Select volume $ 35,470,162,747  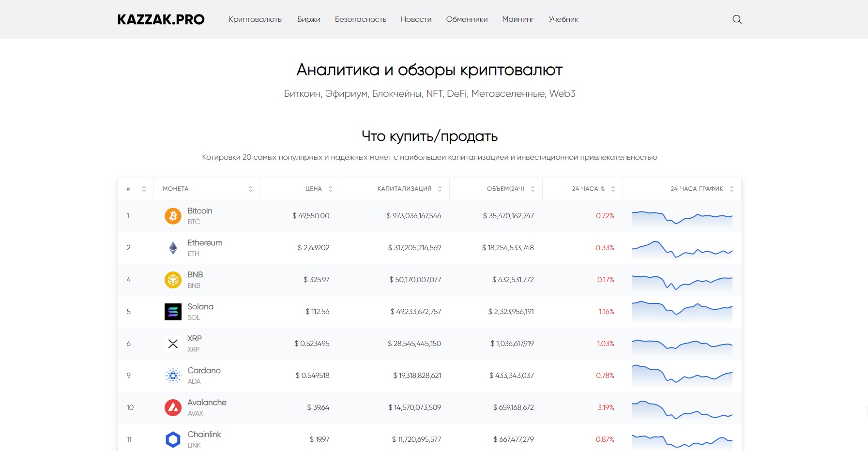pos(508,216)
